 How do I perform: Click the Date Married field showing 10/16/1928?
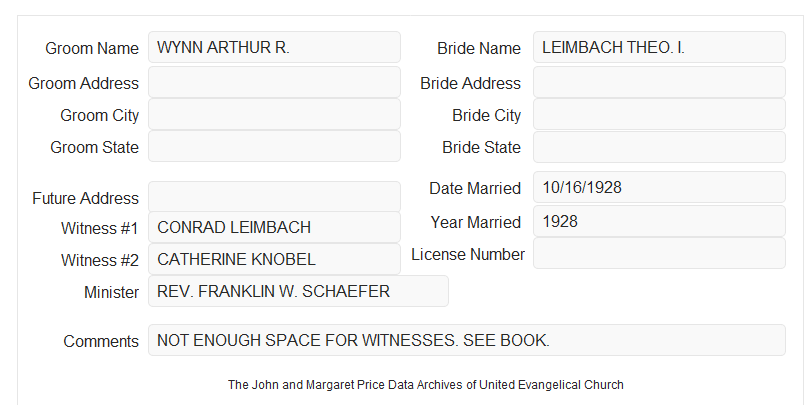(x=659, y=187)
